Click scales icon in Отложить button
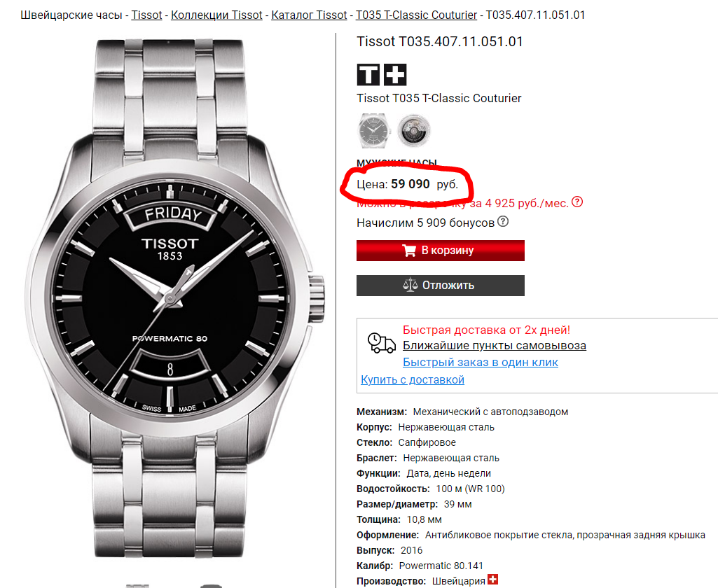Viewport: 718px width, 588px height. click(x=410, y=285)
